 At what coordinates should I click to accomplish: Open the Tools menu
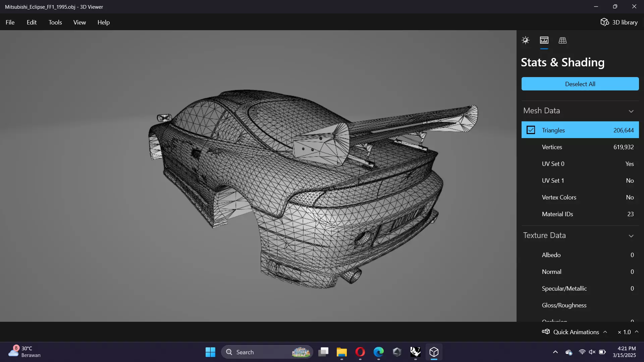(55, 22)
